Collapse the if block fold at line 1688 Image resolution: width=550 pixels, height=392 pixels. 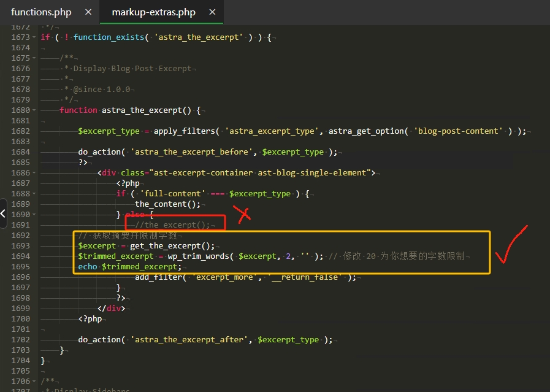point(34,194)
